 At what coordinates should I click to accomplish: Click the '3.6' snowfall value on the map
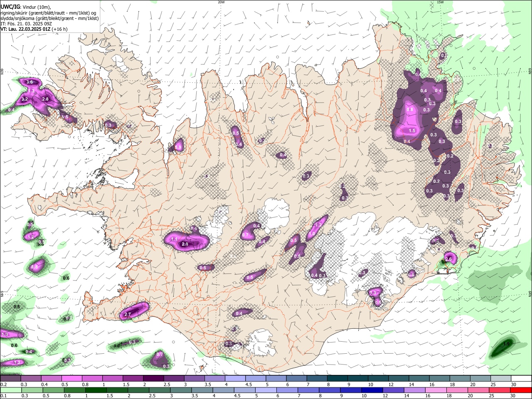click(30, 82)
